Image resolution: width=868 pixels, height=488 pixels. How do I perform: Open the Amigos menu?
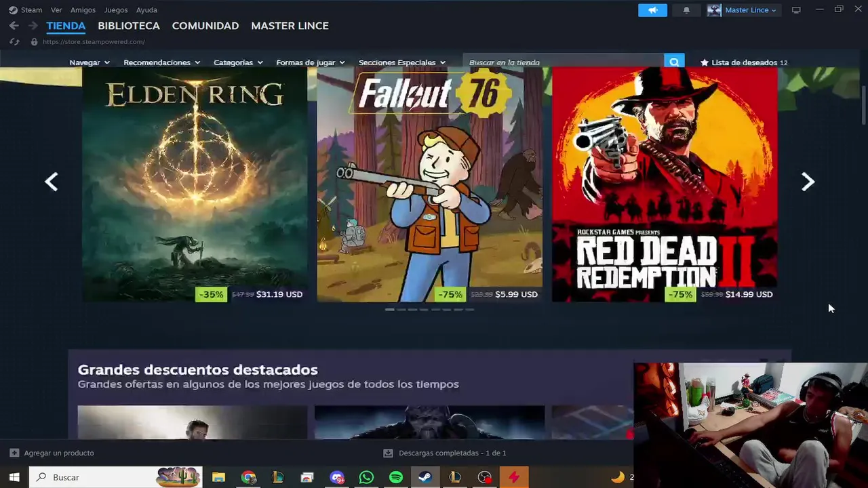[x=83, y=10]
